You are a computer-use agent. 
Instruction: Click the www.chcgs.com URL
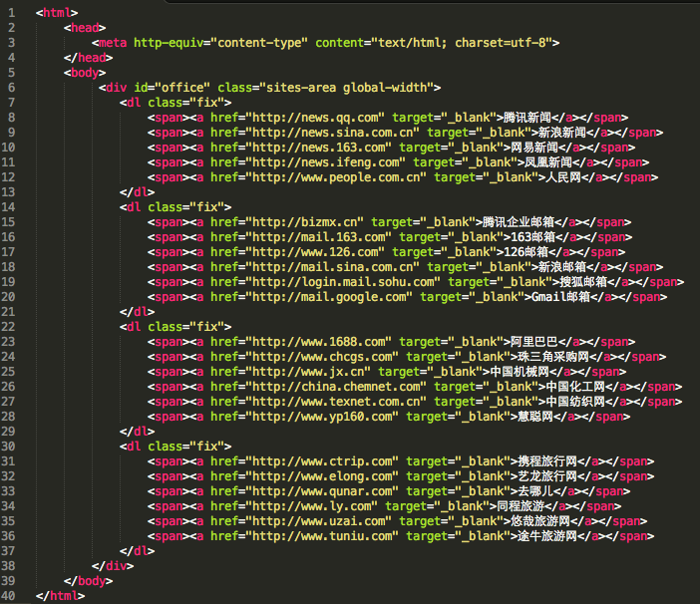322,357
